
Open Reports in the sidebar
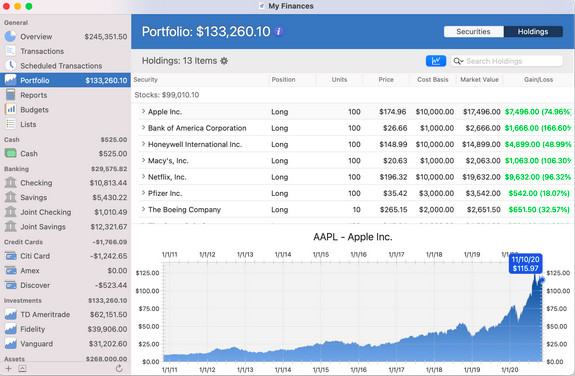(x=65, y=95)
